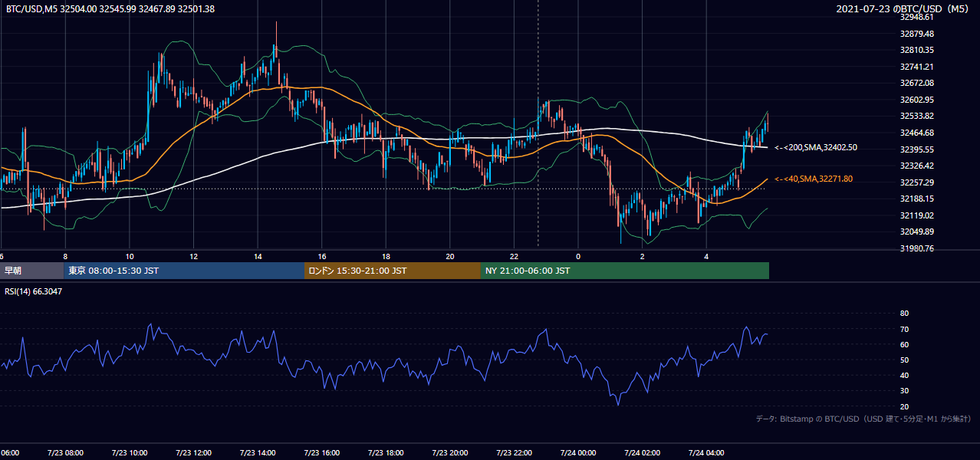The width and height of the screenshot is (980, 460).
Task: Click hour tick 20 under price chart
Action: (x=450, y=256)
